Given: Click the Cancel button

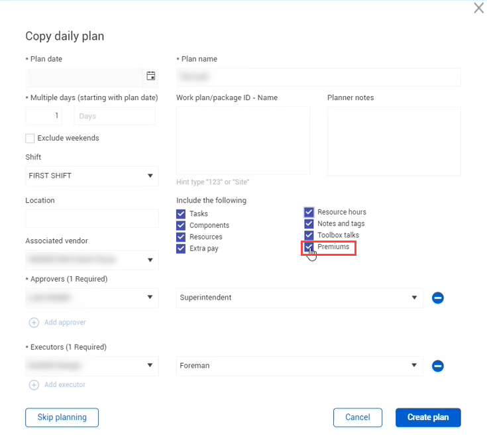Looking at the screenshot, I should click(x=358, y=418).
